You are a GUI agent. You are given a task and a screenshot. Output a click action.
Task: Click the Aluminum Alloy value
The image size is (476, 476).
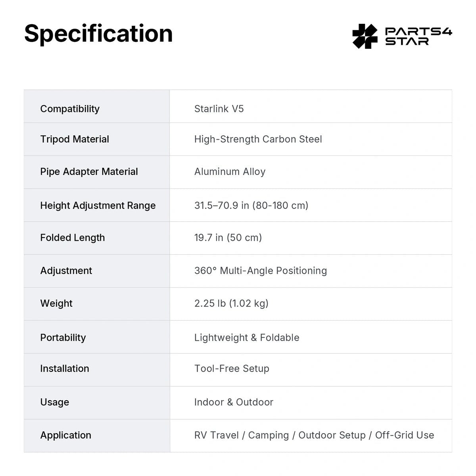pyautogui.click(x=230, y=172)
